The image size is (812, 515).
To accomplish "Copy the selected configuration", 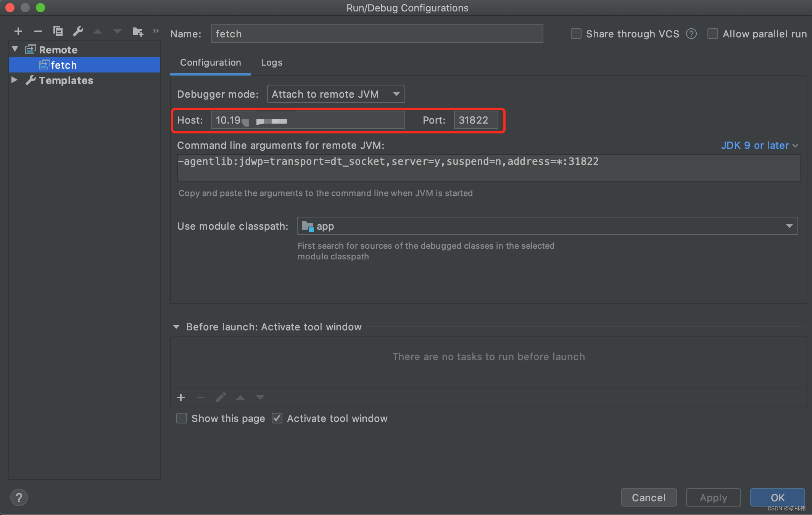I will [x=58, y=31].
